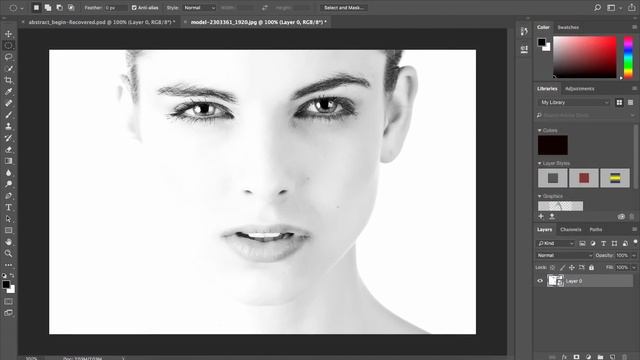Select the Brush tool
This screenshot has width=640, height=360.
8,115
